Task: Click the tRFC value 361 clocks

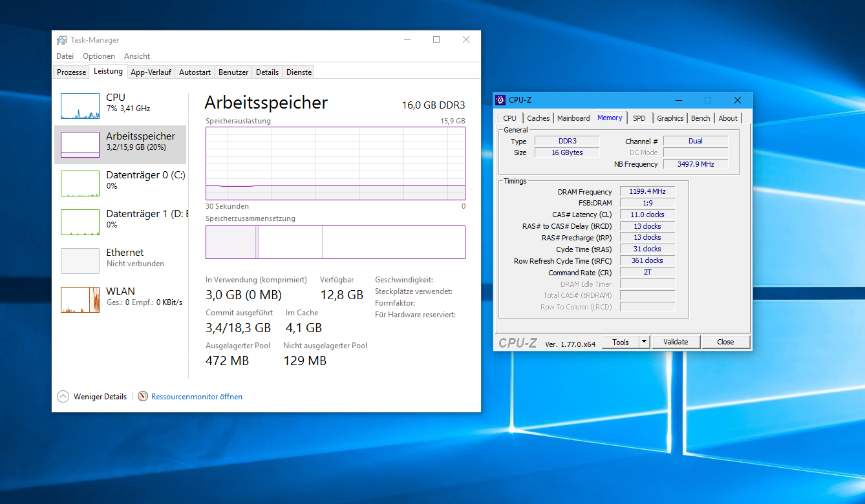Action: (x=647, y=260)
